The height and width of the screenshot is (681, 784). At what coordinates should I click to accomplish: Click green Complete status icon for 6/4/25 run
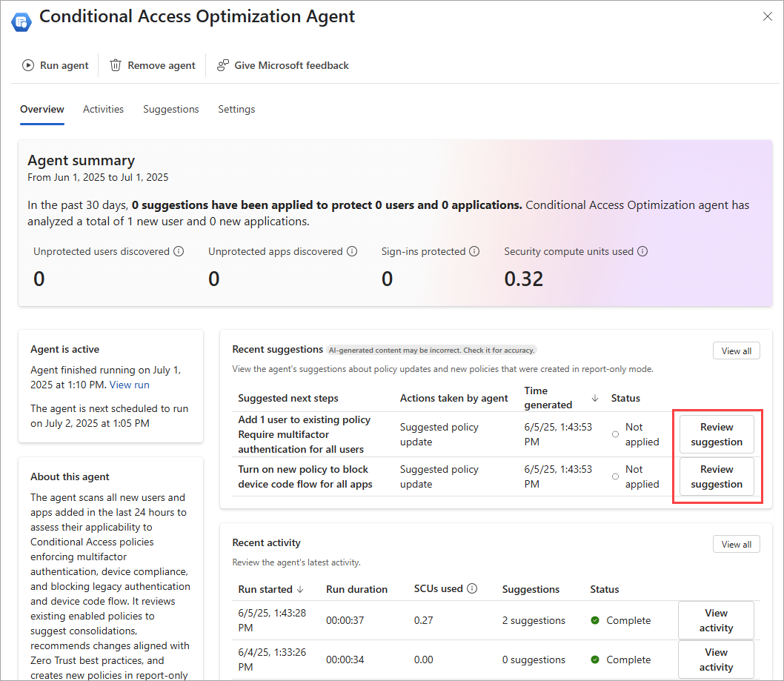click(x=595, y=660)
